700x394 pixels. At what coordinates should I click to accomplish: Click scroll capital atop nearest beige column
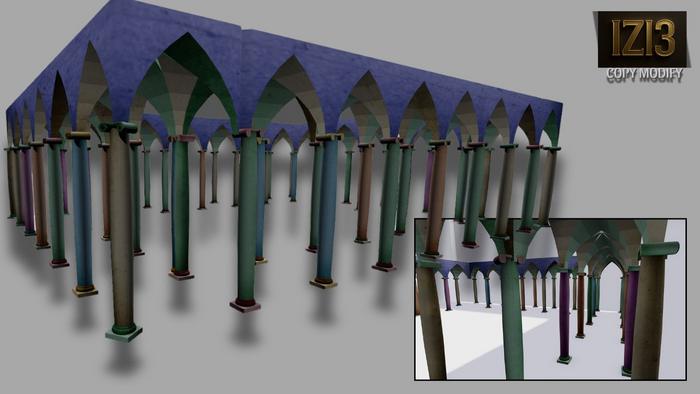pos(118,127)
